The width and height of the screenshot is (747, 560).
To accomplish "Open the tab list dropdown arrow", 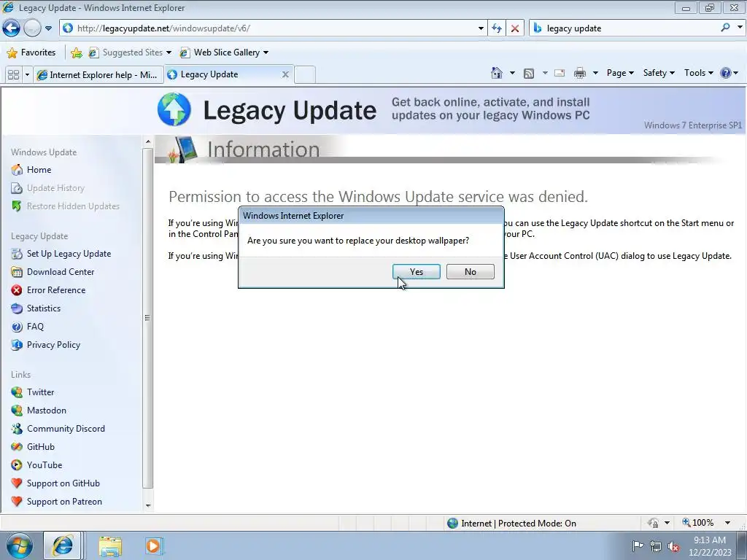I will [x=27, y=75].
